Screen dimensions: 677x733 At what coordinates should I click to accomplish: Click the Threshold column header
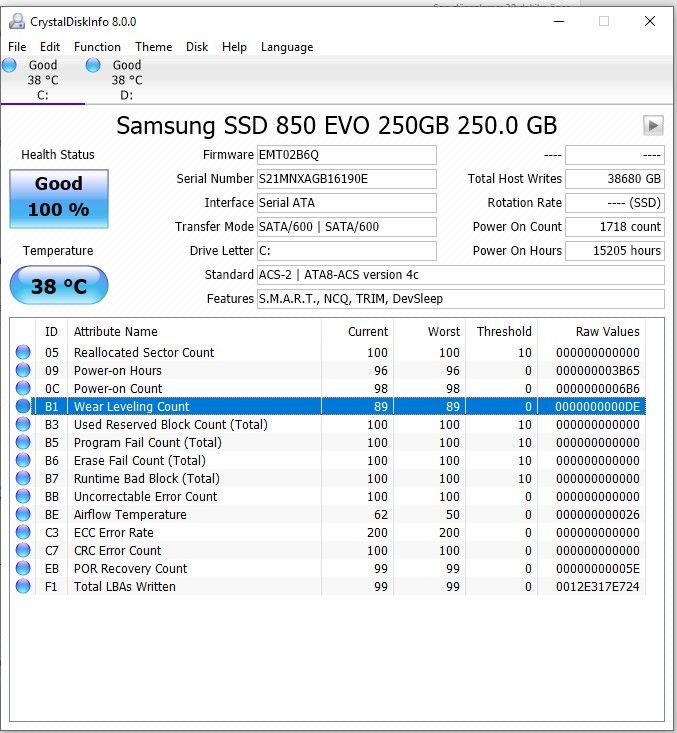(502, 331)
